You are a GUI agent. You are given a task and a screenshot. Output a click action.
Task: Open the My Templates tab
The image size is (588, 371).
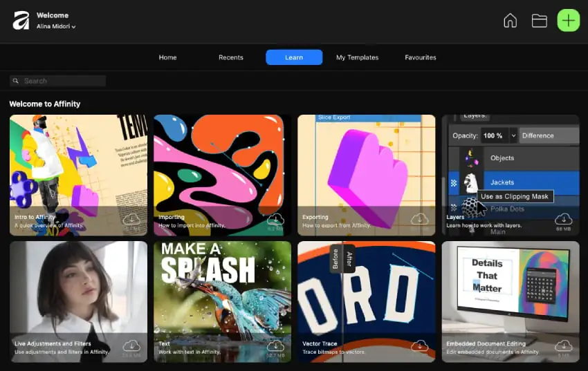tap(358, 57)
